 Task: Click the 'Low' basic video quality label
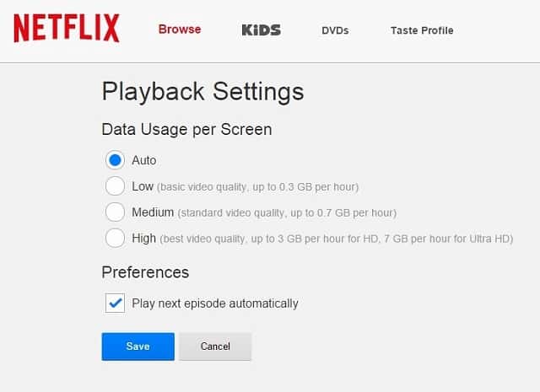pos(142,186)
